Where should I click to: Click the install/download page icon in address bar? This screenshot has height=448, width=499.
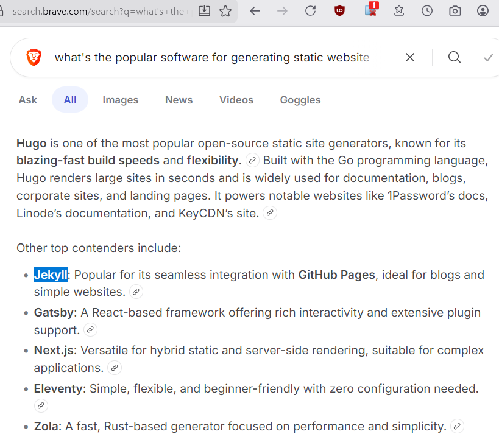205,10
